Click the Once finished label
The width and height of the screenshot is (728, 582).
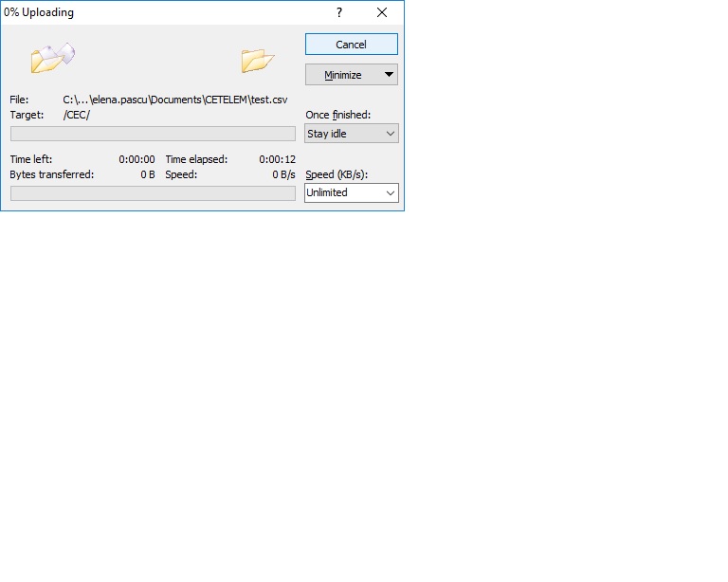(x=337, y=115)
